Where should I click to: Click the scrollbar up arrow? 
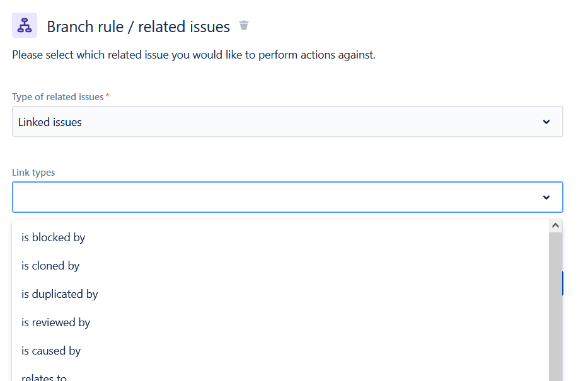[555, 225]
